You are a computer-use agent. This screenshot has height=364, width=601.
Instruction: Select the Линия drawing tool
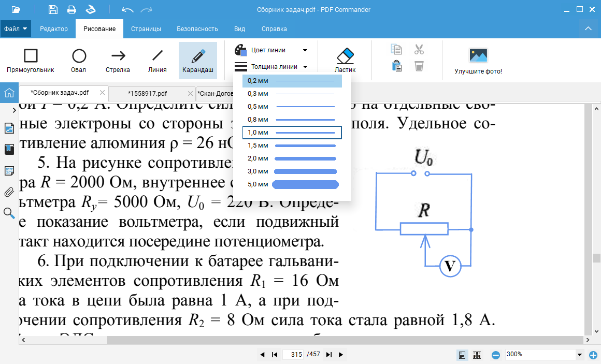pyautogui.click(x=157, y=61)
